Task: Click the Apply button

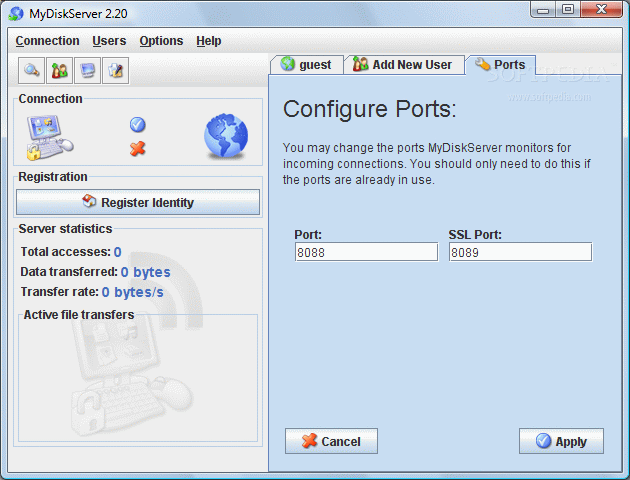Action: pos(561,441)
